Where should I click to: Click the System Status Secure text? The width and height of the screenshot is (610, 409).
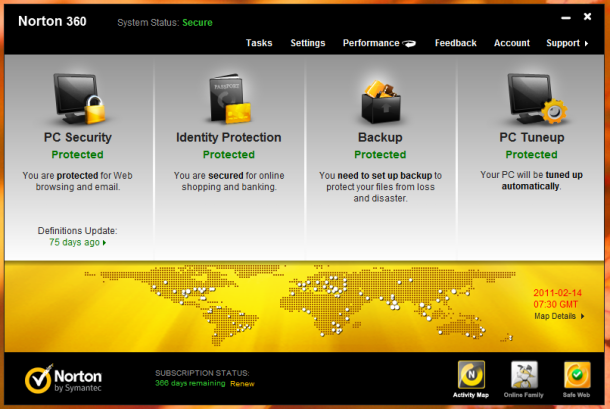click(165, 23)
